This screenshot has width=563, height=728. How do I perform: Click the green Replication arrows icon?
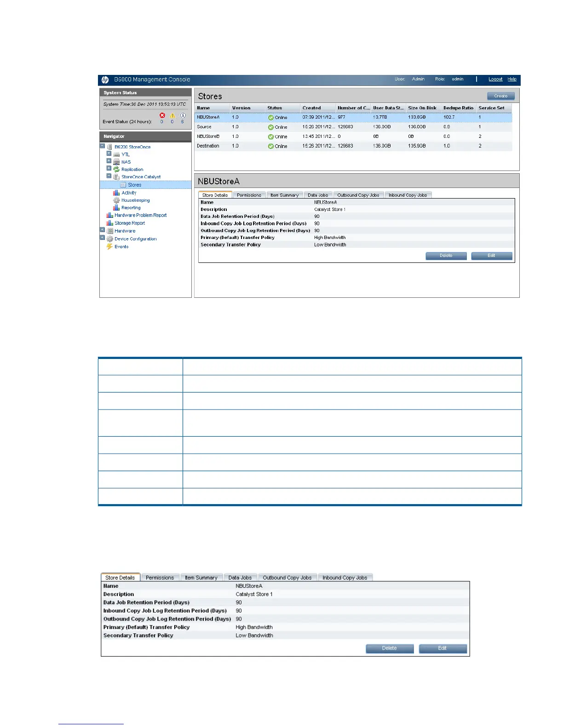[x=116, y=169]
